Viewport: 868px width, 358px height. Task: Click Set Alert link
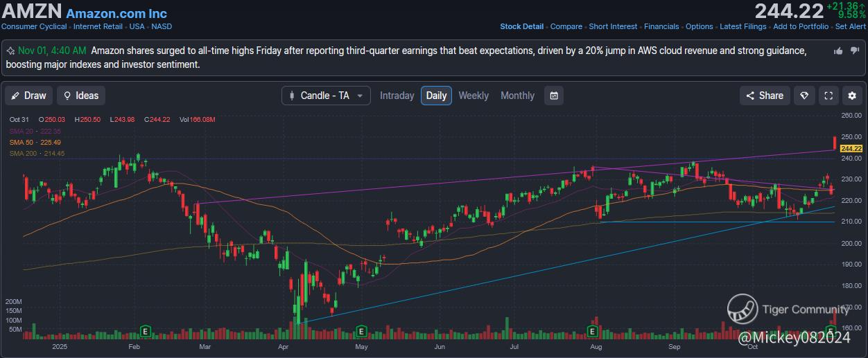pyautogui.click(x=851, y=26)
